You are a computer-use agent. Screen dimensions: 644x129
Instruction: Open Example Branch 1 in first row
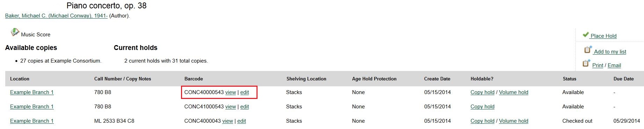[x=32, y=92]
